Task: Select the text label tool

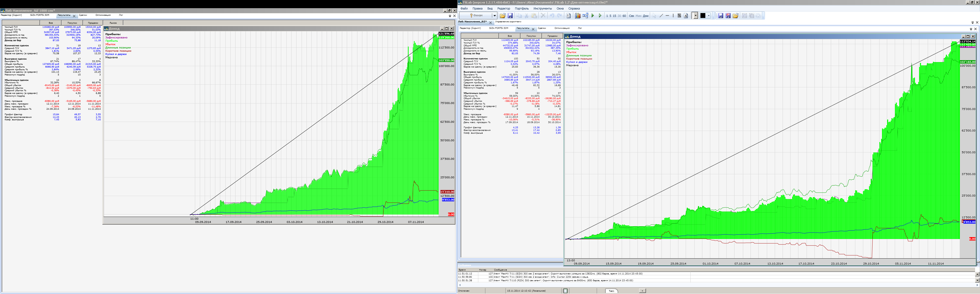Action: point(686,16)
